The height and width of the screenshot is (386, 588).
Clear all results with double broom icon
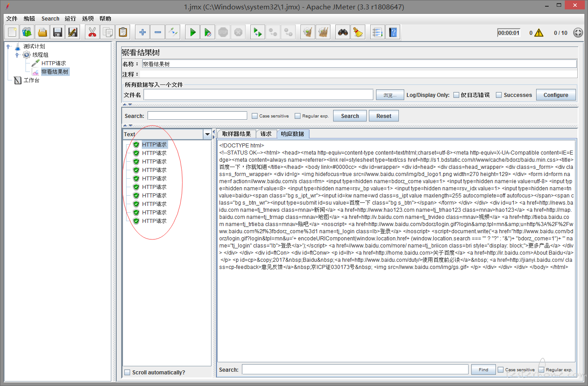click(323, 32)
